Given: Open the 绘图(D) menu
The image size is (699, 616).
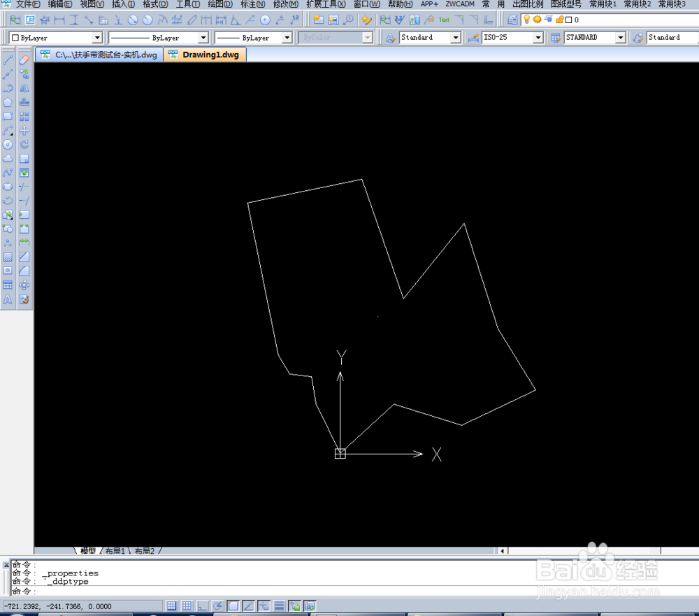Looking at the screenshot, I should (219, 4).
